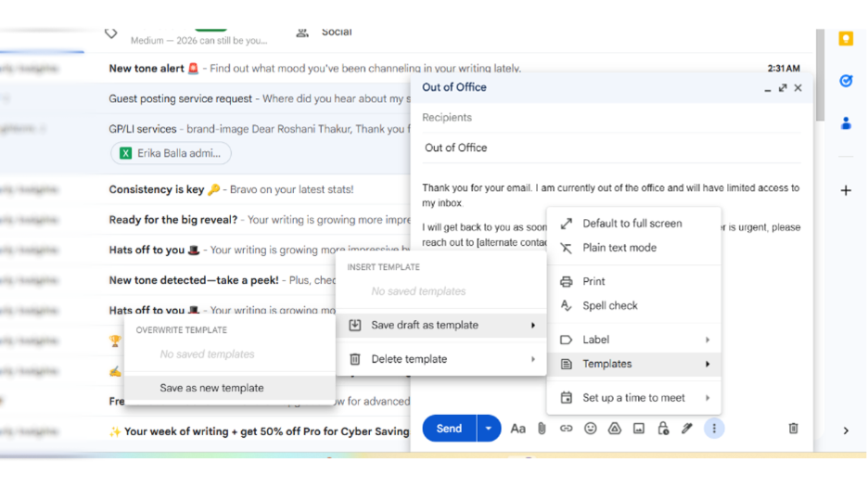
Task: Click the insert photo icon
Action: [638, 429]
